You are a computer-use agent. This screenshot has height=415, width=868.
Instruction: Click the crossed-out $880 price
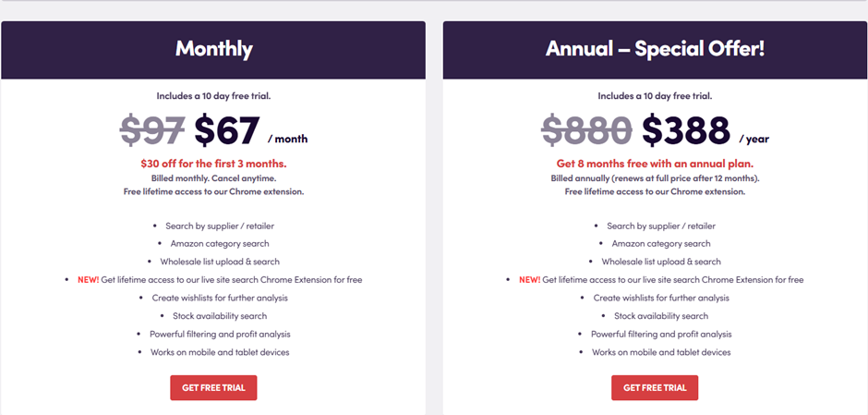click(586, 130)
